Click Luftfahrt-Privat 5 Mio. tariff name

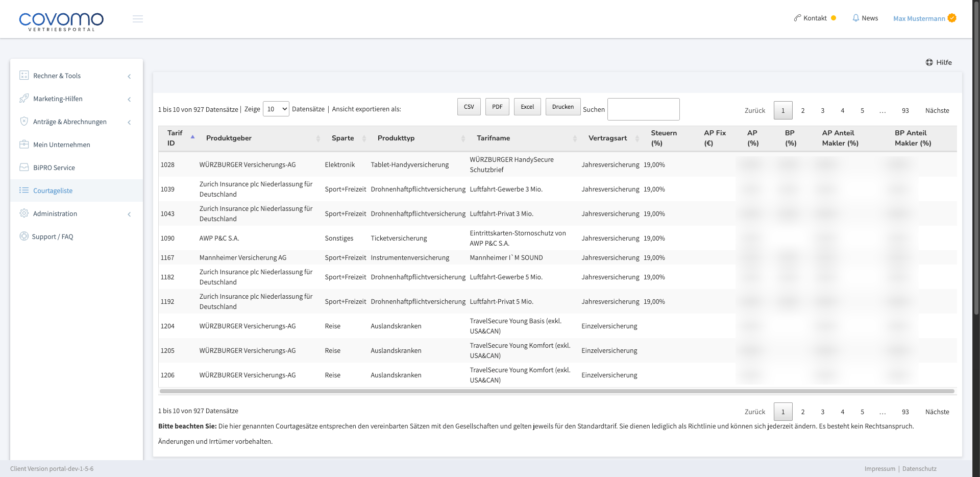point(502,301)
